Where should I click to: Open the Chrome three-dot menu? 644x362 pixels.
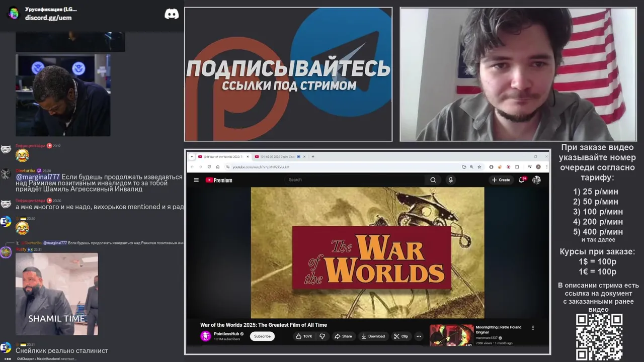point(546,167)
